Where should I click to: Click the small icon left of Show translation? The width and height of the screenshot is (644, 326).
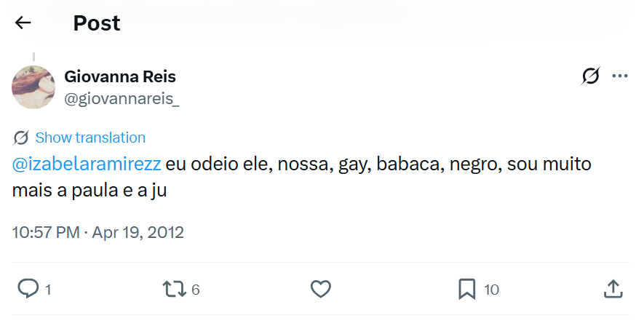pos(21,138)
